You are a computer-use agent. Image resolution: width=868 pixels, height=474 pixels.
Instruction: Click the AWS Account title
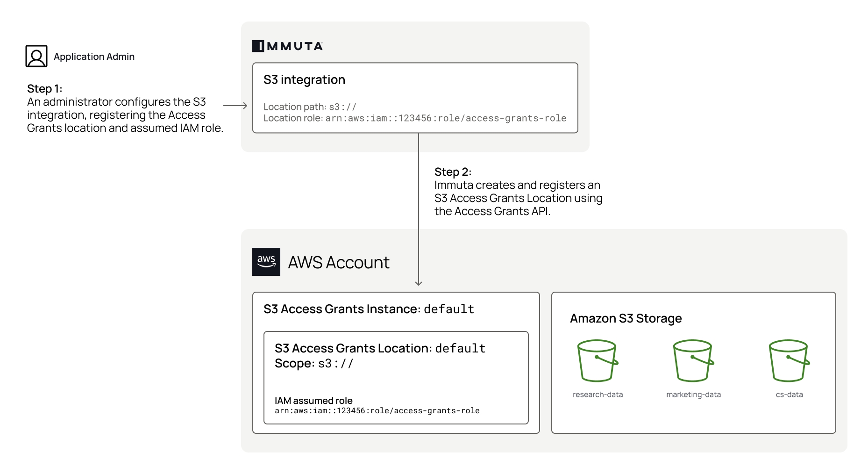(x=338, y=263)
